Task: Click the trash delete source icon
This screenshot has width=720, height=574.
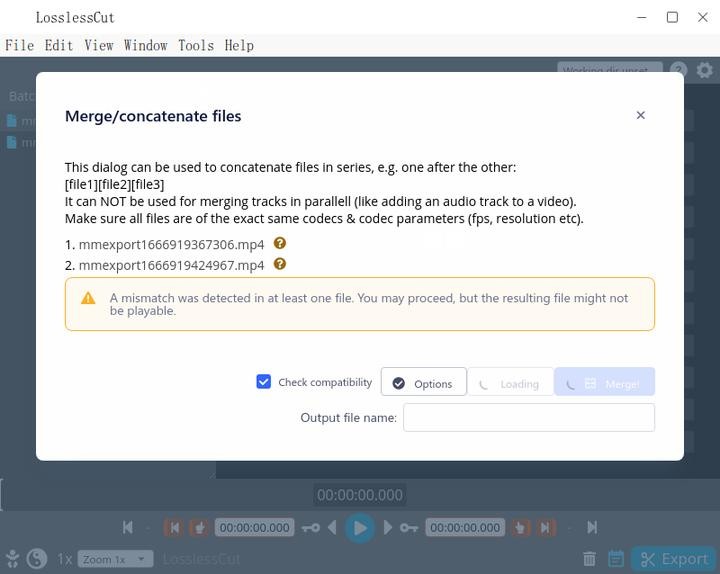Action: coord(589,559)
